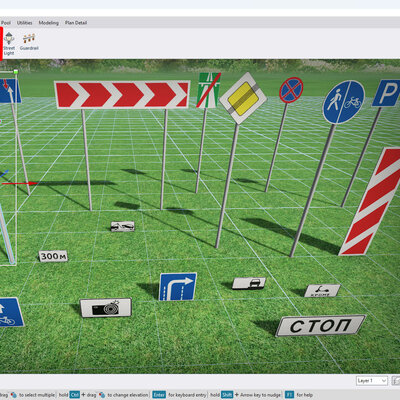
Task: Select the 300 м distance plate
Action: (x=53, y=256)
